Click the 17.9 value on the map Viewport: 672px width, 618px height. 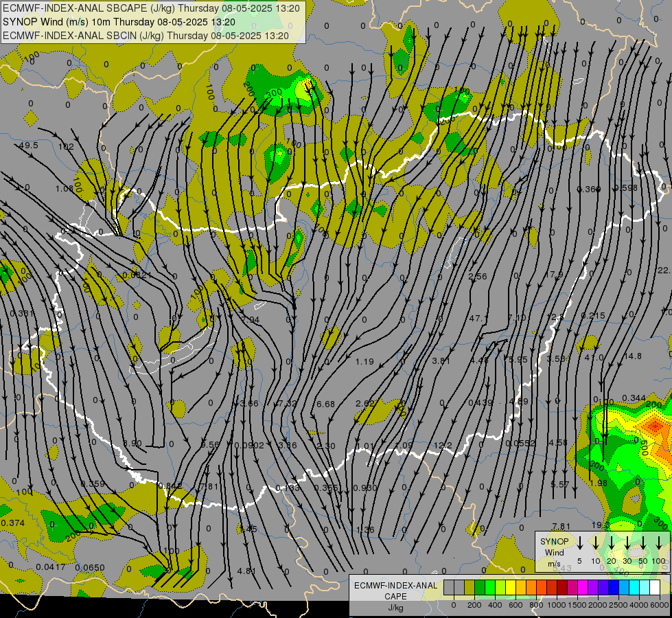(x=554, y=275)
